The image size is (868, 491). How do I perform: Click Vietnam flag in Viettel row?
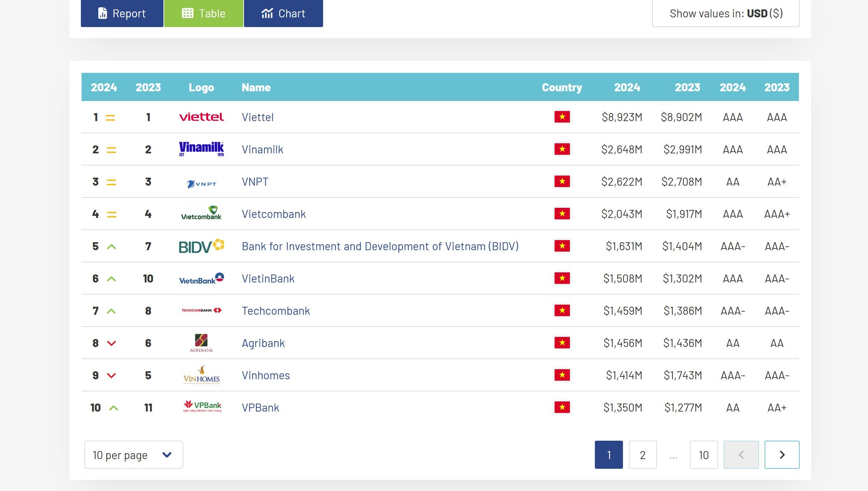tap(562, 117)
